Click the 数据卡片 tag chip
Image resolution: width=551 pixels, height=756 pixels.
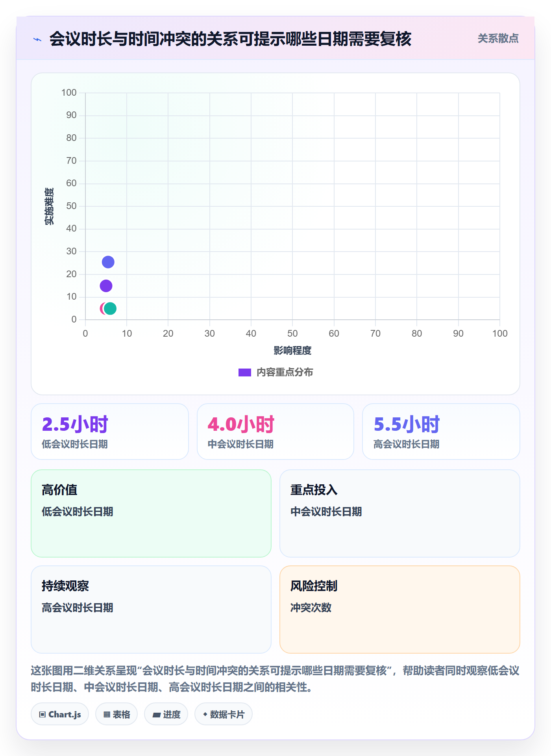pyautogui.click(x=224, y=714)
